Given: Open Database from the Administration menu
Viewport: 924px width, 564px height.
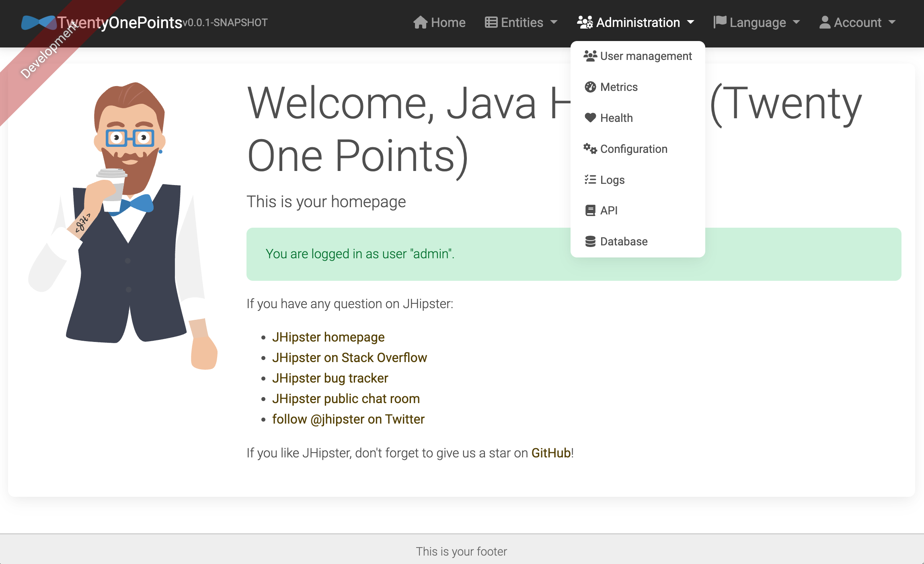Looking at the screenshot, I should pyautogui.click(x=638, y=241).
